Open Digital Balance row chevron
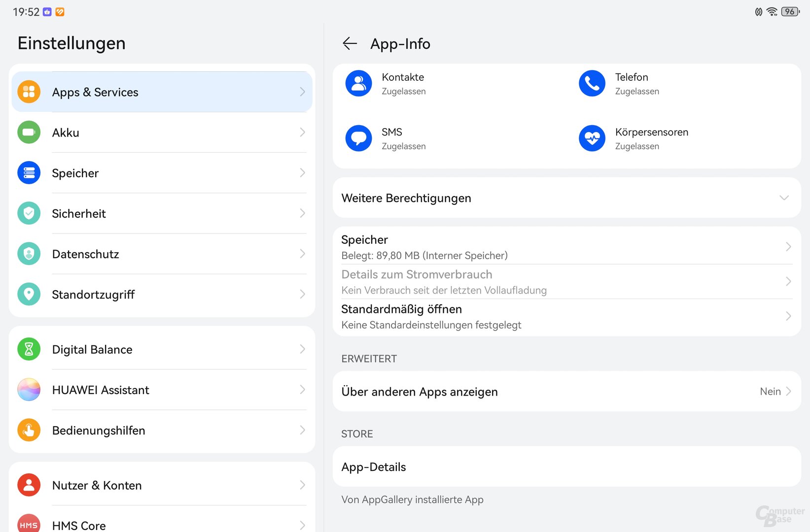 302,349
